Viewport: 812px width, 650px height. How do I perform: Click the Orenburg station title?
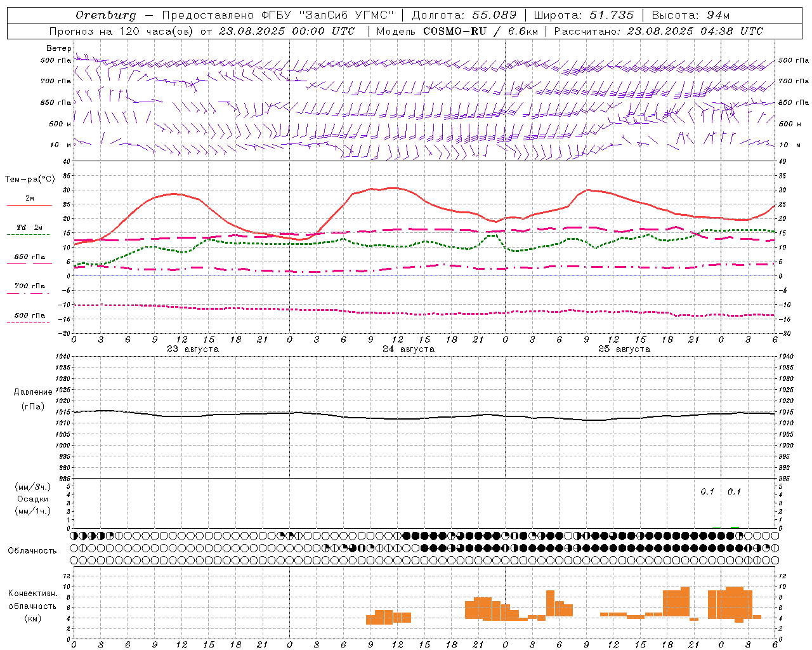(x=106, y=15)
